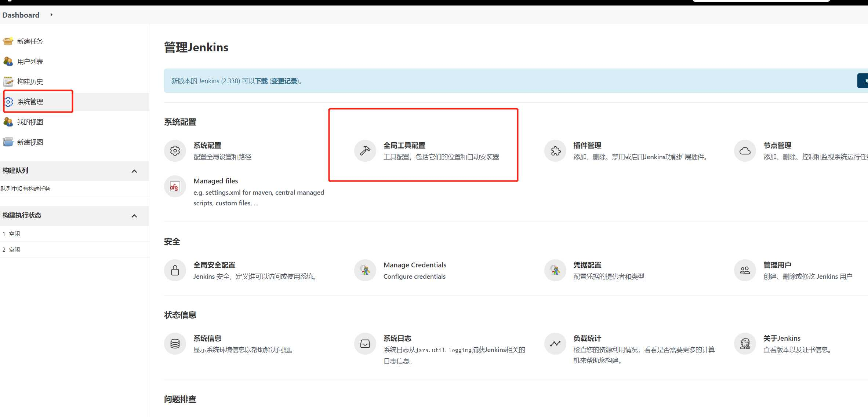Click the 全局工具配置 hammer icon

[x=365, y=151]
